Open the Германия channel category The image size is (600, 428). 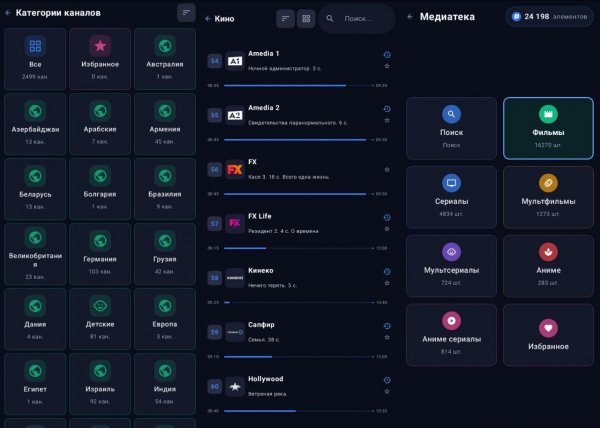[x=100, y=254]
